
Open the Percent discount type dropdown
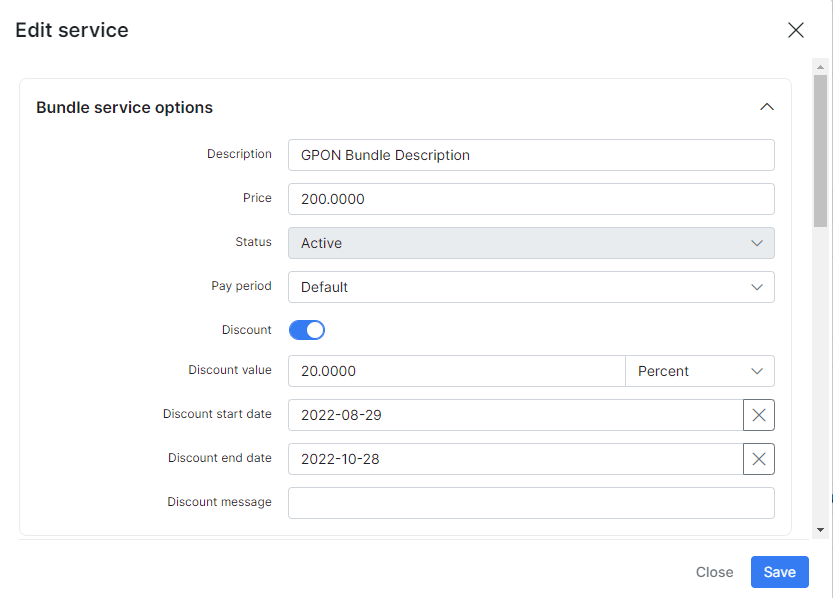700,371
